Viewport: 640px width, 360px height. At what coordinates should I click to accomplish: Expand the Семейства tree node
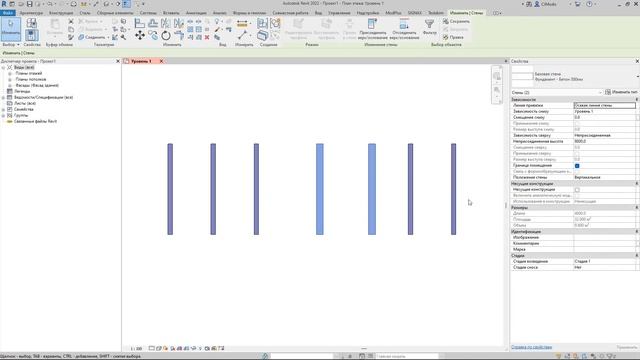tap(4, 109)
